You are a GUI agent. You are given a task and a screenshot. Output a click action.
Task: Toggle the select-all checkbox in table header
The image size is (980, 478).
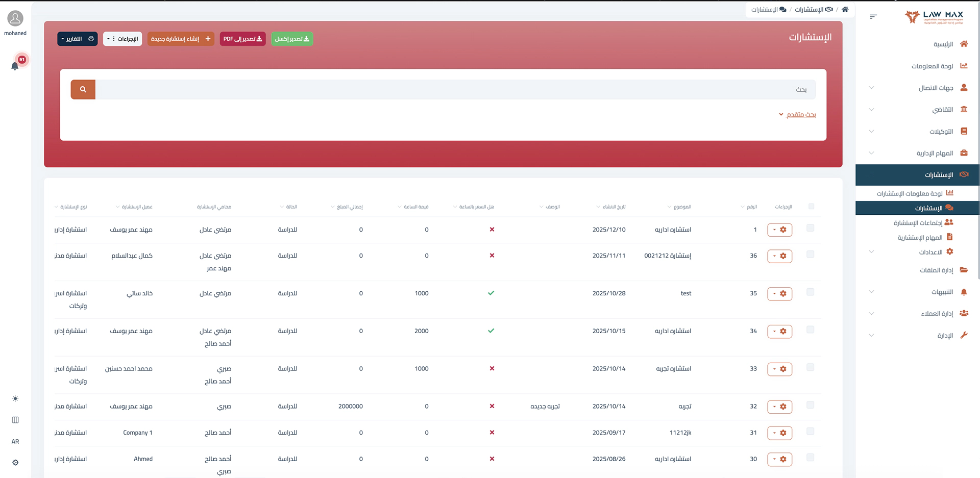click(x=811, y=207)
